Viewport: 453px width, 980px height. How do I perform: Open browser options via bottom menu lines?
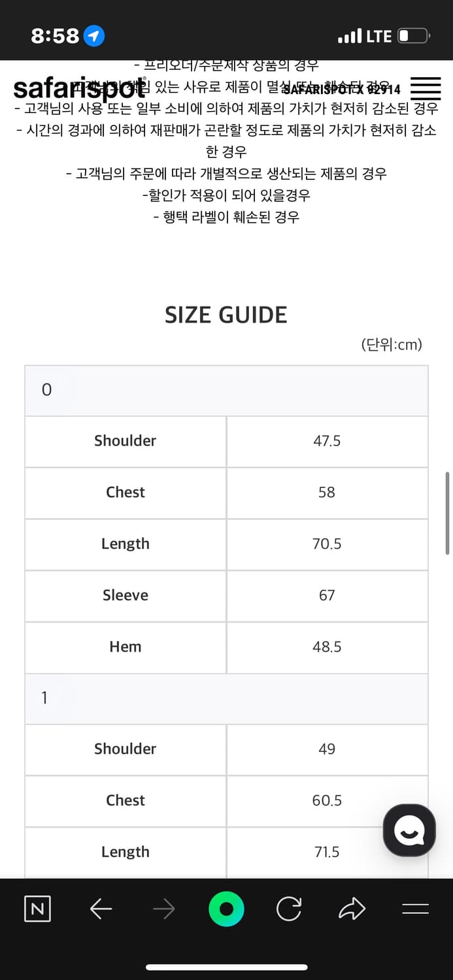click(414, 908)
